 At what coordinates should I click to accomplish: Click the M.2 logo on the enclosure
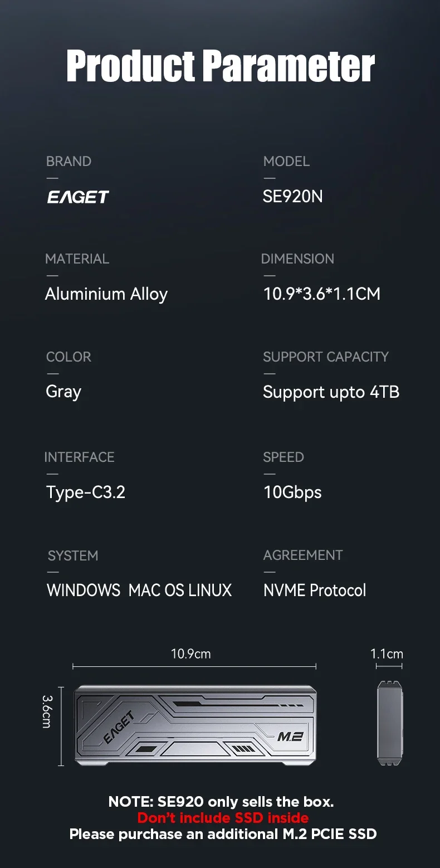click(290, 737)
